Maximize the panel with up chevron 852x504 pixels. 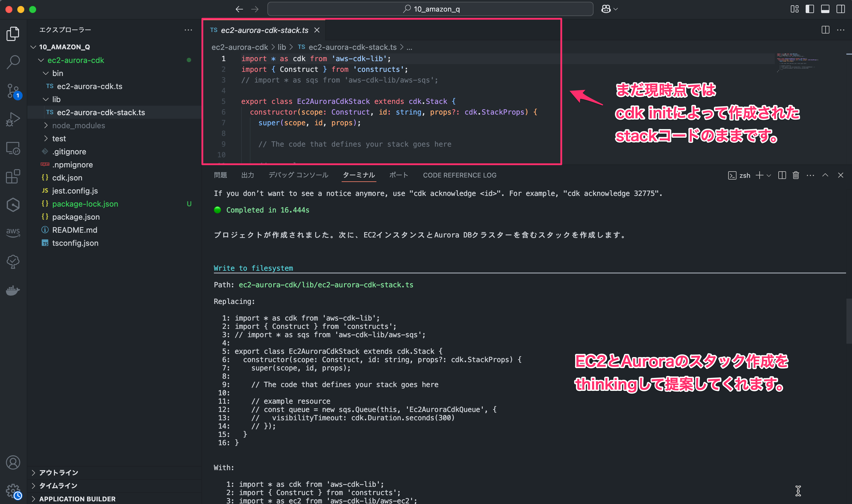pos(825,175)
